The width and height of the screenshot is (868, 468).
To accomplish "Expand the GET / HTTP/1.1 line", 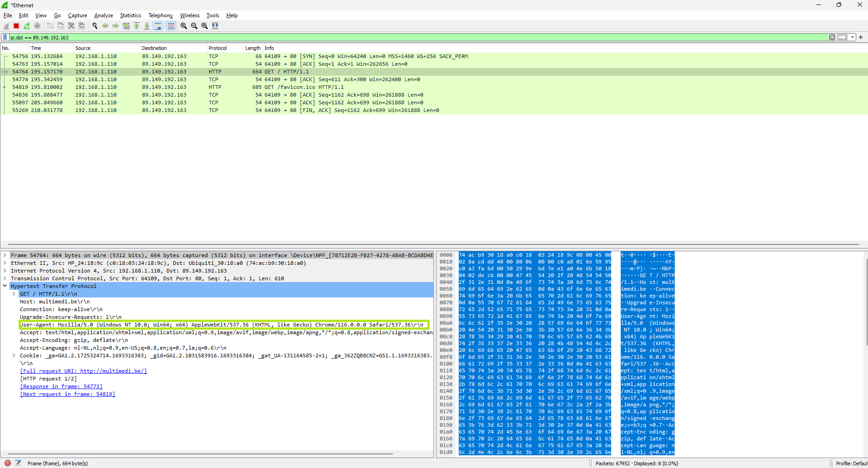I will [14, 294].
